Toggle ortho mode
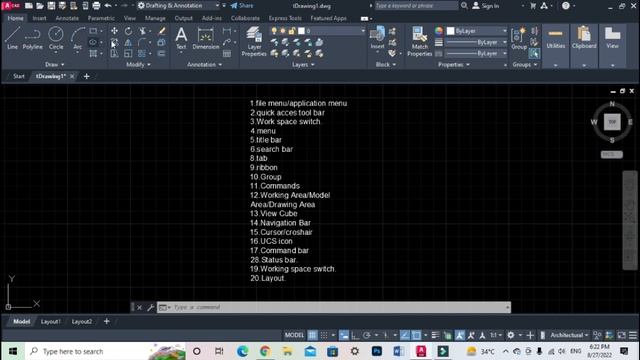640x360 pixels. [x=355, y=335]
